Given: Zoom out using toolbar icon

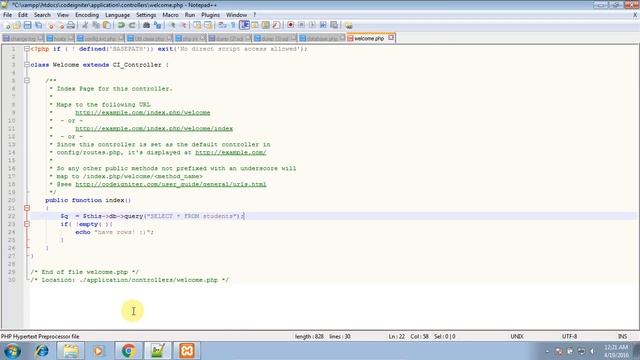Looking at the screenshot, I should [x=183, y=25].
